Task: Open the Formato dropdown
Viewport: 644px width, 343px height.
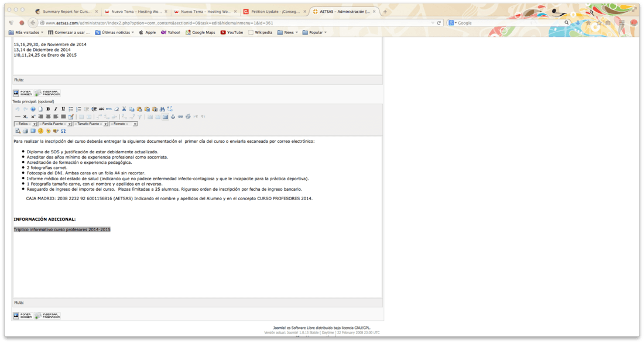Action: [x=123, y=124]
